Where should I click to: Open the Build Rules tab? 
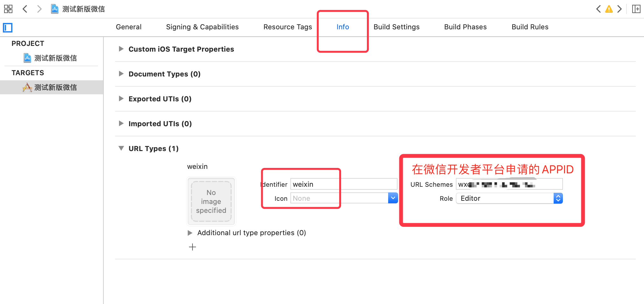(530, 27)
